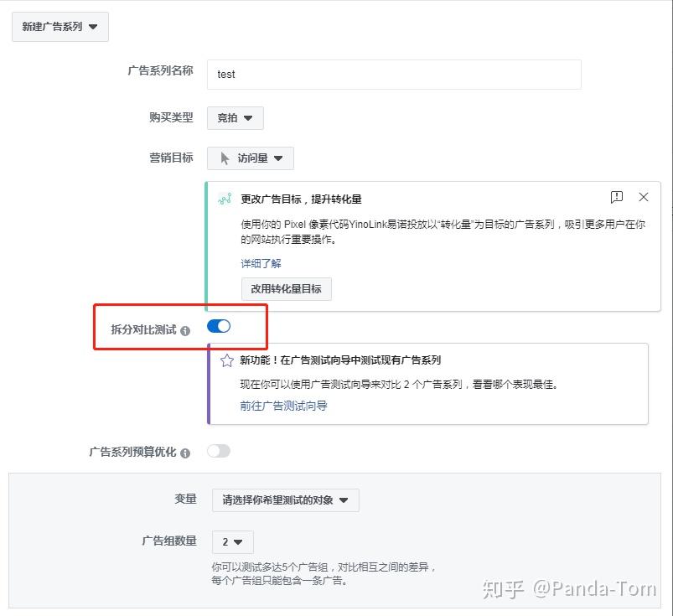Click the cursor icon in 访问量 selector
This screenshot has width=673, height=616.
click(x=225, y=158)
